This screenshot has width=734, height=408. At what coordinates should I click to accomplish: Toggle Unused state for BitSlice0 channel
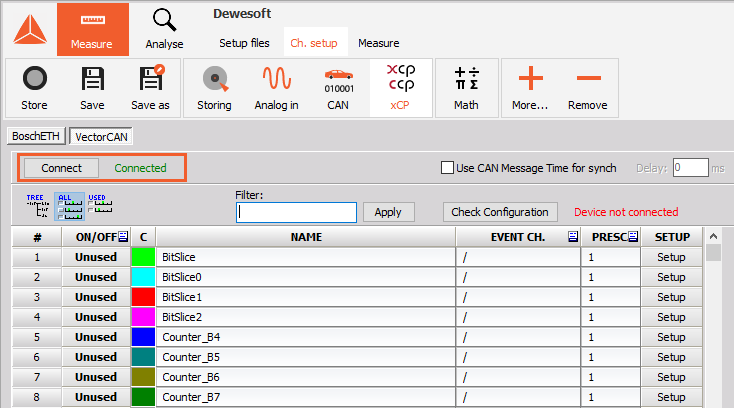pyautogui.click(x=96, y=277)
